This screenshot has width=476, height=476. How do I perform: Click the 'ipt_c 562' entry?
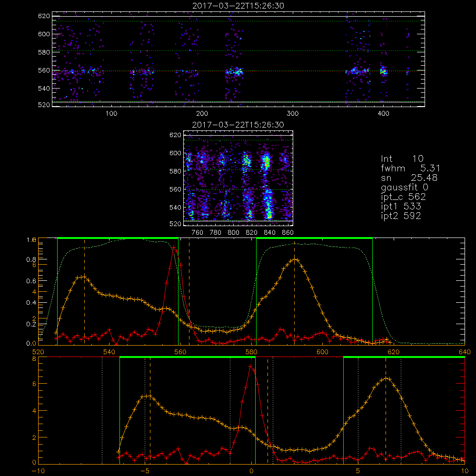pos(403,197)
